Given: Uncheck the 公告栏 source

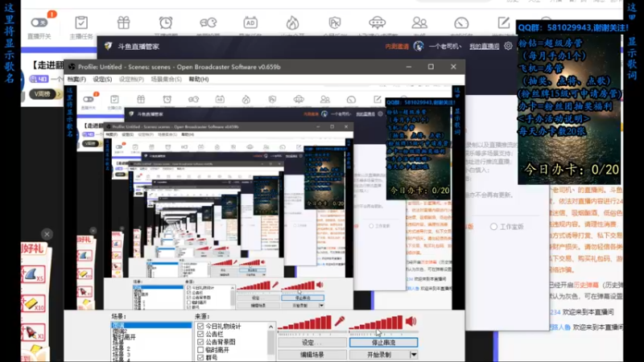Looking at the screenshot, I should (200, 334).
